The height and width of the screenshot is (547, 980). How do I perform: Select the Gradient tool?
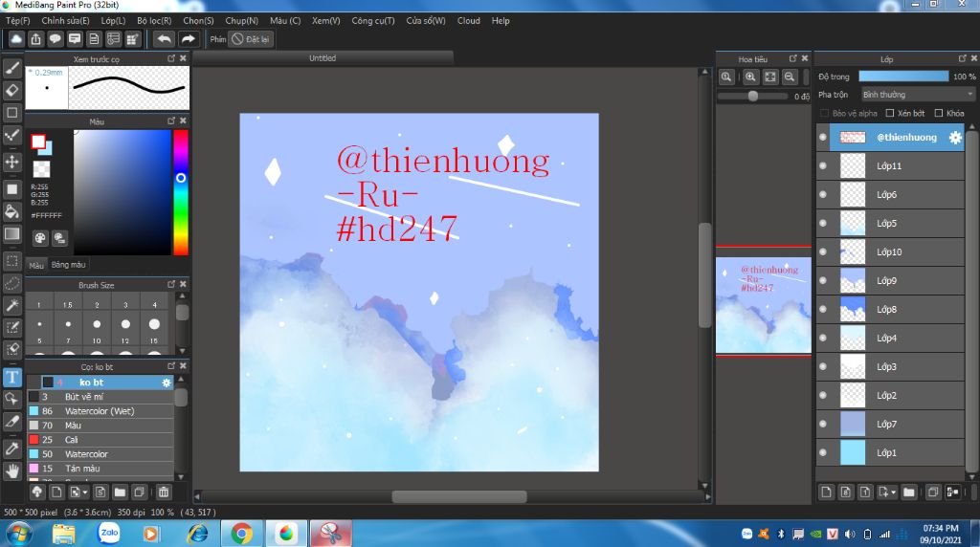point(11,234)
